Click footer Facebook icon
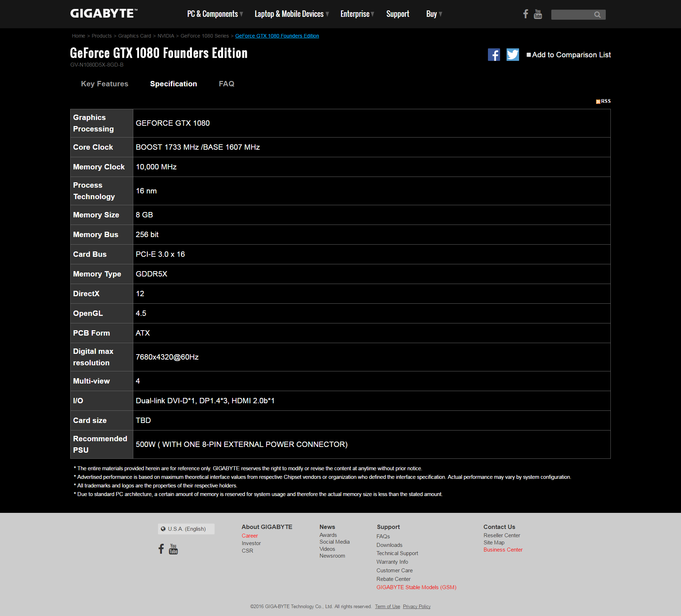 pyautogui.click(x=161, y=549)
